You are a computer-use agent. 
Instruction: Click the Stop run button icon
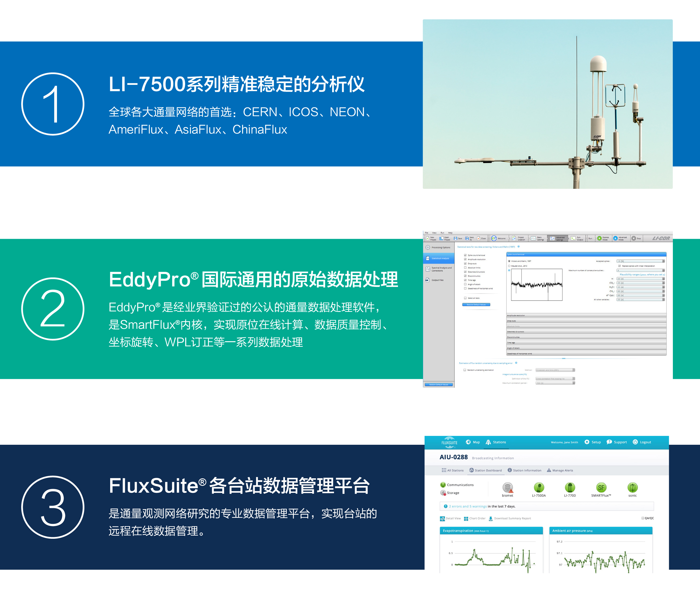pos(633,238)
